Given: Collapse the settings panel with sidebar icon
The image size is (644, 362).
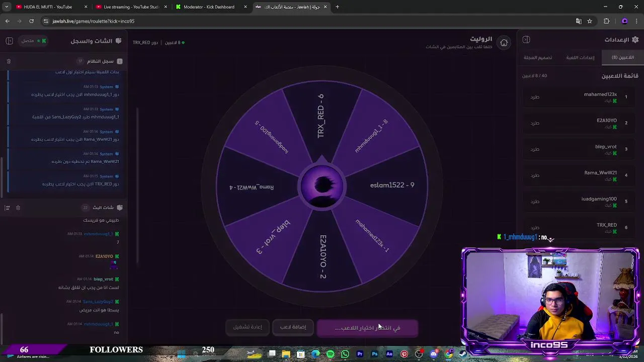Looking at the screenshot, I should [526, 40].
